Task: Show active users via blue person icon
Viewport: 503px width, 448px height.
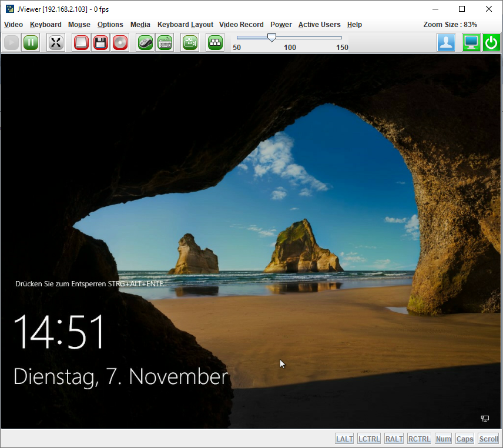Action: (x=446, y=42)
